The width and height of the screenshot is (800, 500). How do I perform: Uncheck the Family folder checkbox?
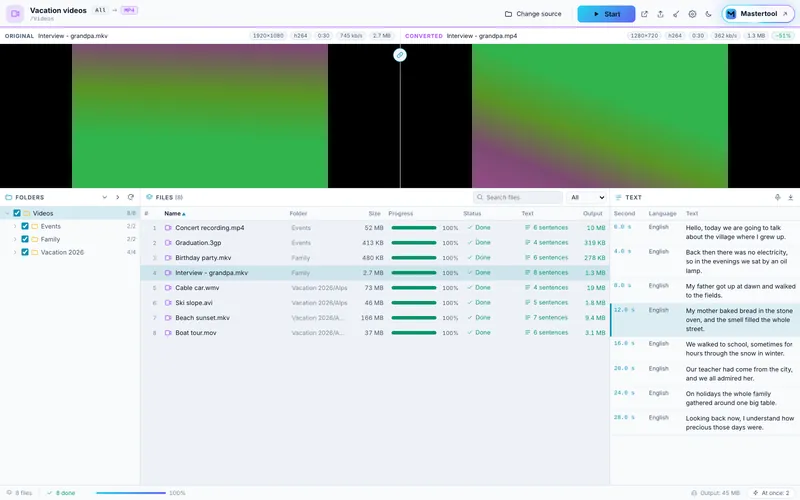(25, 239)
